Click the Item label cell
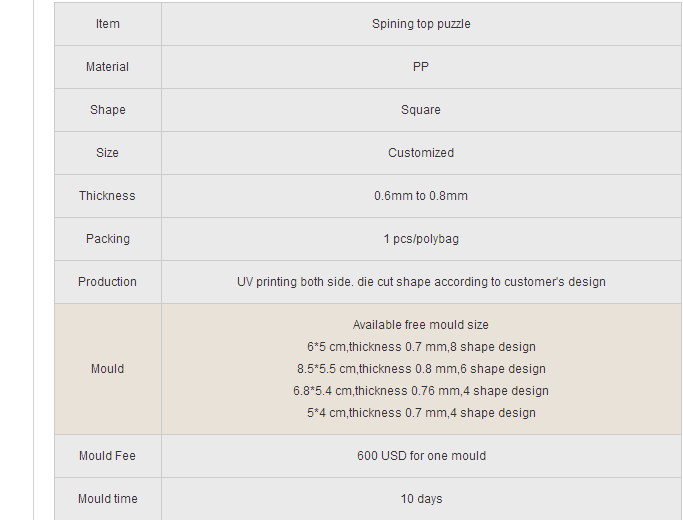This screenshot has width=683, height=520. tap(108, 24)
